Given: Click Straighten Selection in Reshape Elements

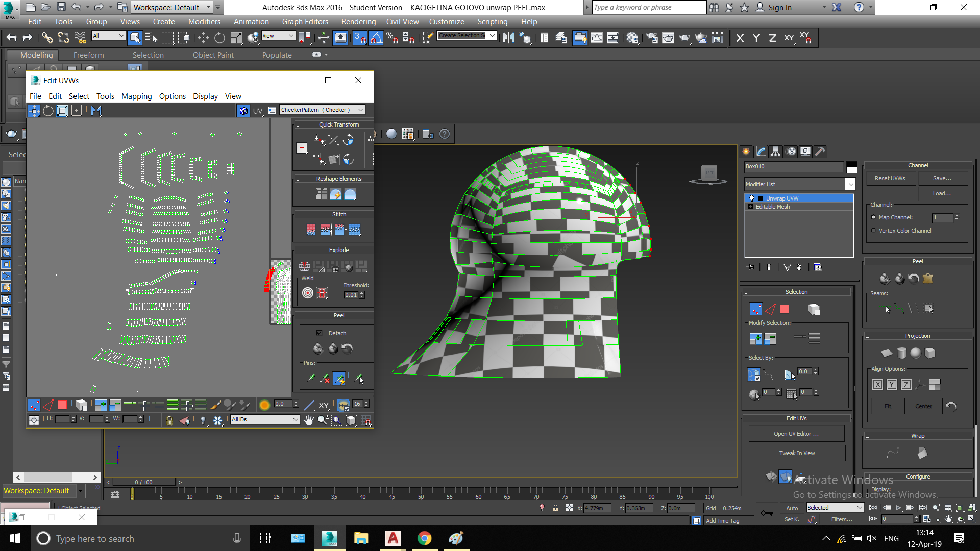Looking at the screenshot, I should pos(322,194).
